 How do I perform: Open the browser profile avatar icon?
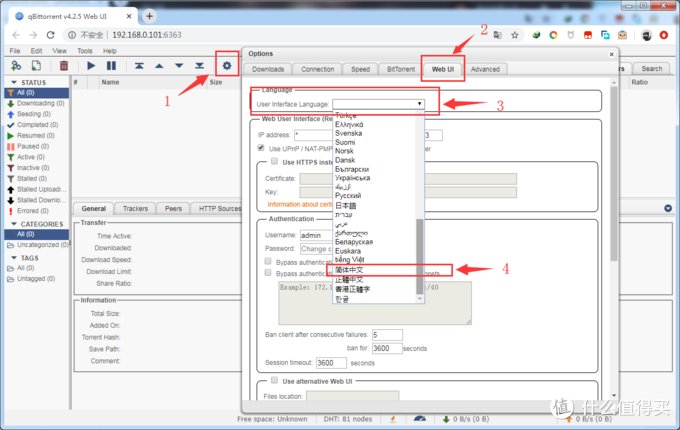[646, 35]
